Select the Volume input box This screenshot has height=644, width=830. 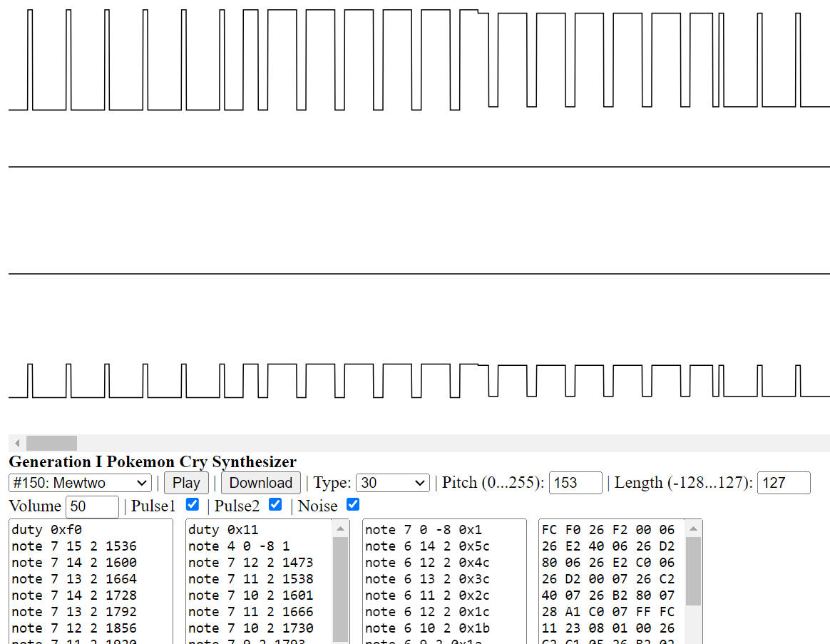pyautogui.click(x=92, y=506)
